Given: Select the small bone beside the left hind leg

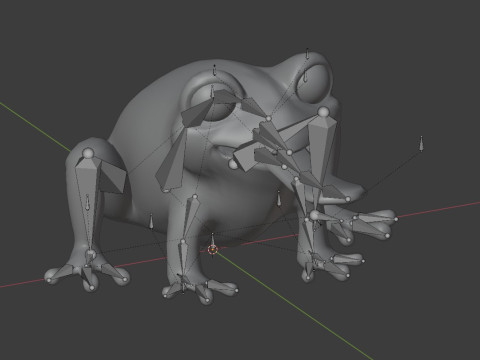Looking at the screenshot, I should click(x=87, y=202).
